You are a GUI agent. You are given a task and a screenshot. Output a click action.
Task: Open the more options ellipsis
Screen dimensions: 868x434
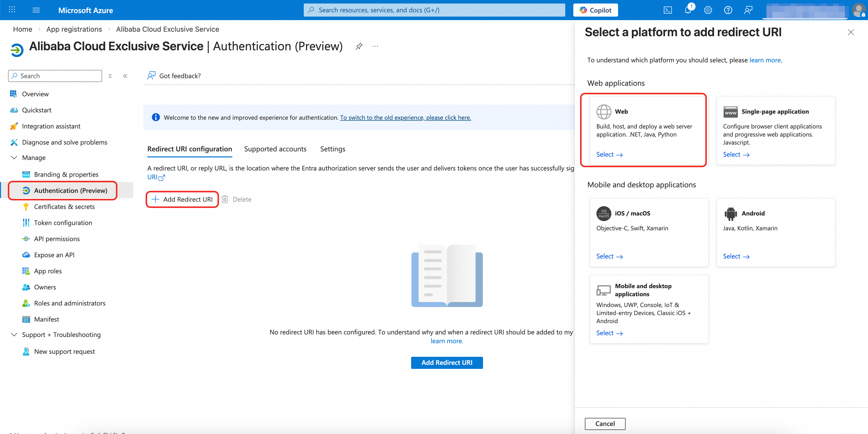tap(375, 46)
